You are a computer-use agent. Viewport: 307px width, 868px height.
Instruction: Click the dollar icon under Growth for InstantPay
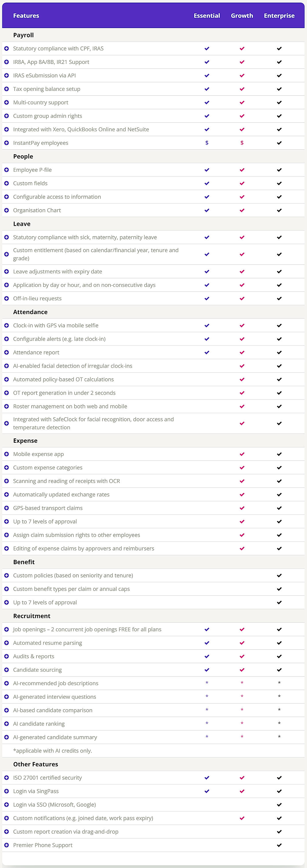(x=242, y=143)
